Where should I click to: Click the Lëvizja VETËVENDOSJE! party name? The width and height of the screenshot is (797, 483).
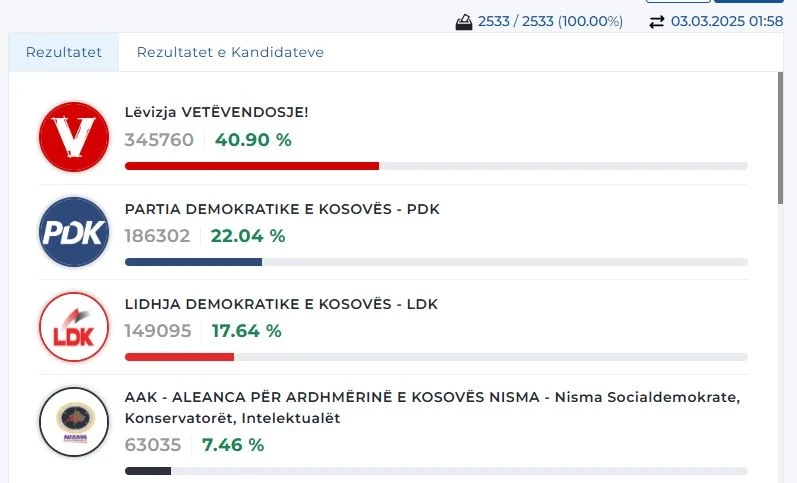217,113
